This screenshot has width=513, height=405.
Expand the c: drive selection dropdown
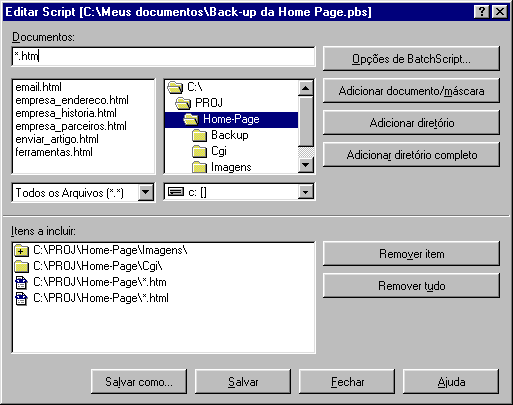click(306, 192)
